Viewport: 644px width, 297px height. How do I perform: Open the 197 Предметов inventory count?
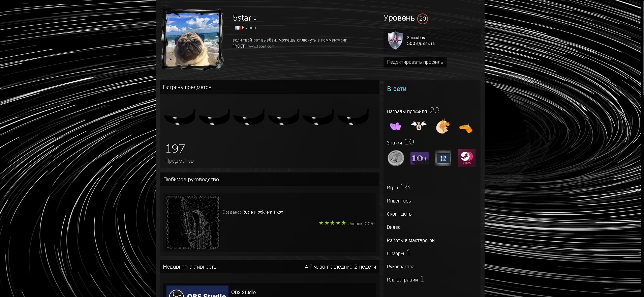(179, 154)
